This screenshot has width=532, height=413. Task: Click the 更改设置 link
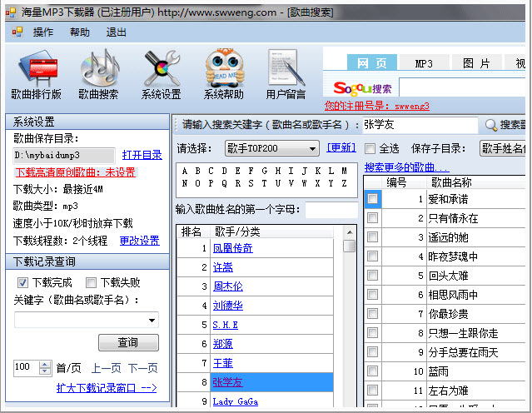(x=139, y=241)
